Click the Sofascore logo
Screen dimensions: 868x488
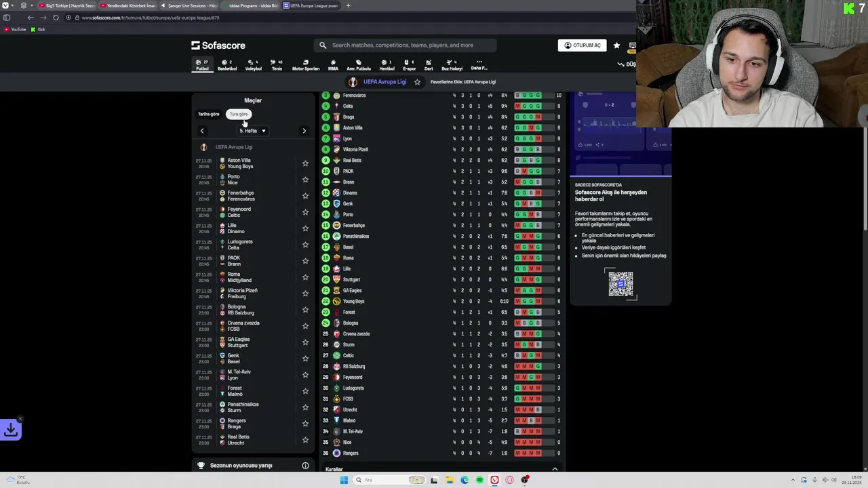click(218, 45)
